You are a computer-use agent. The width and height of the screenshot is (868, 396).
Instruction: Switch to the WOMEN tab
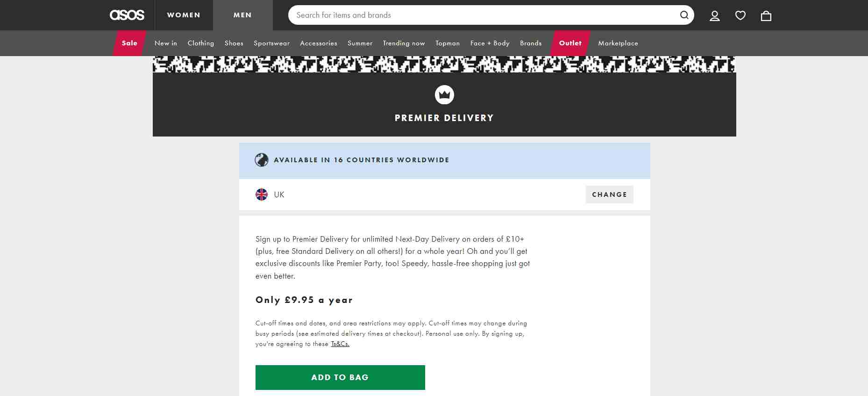click(183, 15)
